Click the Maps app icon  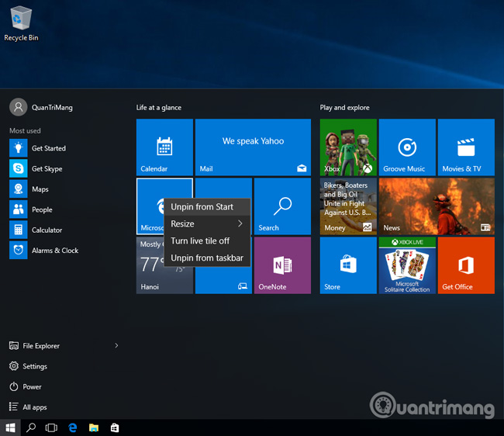click(x=19, y=189)
